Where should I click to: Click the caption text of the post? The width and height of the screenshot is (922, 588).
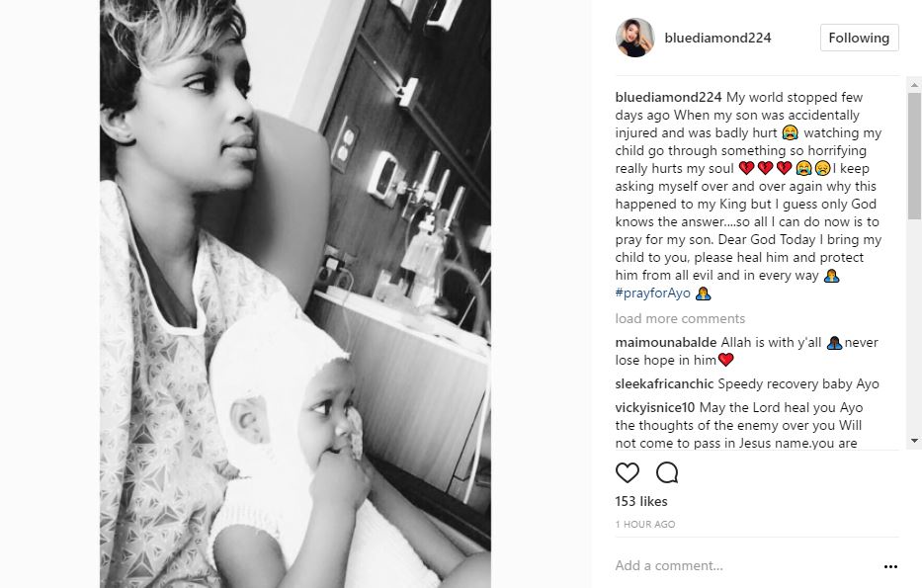[x=748, y=196]
